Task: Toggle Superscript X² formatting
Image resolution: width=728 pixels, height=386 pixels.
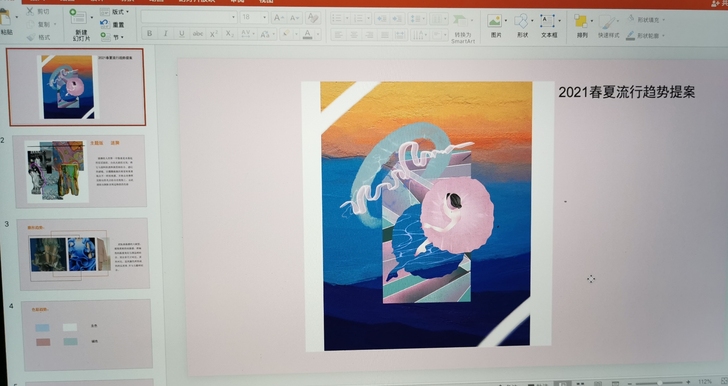Action: point(214,34)
